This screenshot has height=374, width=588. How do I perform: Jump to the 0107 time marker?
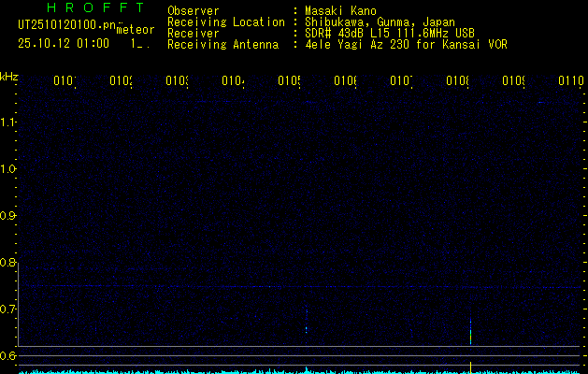[401, 81]
